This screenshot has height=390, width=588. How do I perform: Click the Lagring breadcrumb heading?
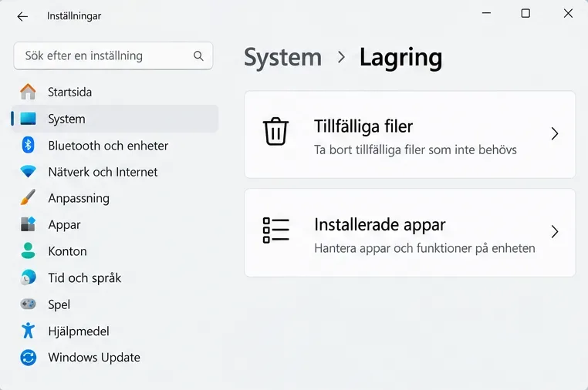401,59
